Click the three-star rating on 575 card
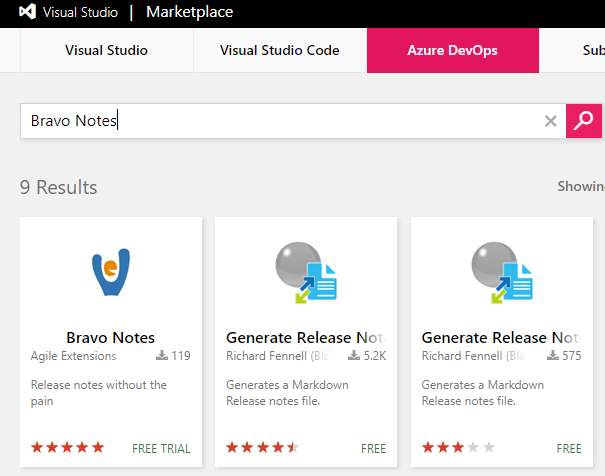This screenshot has width=605, height=476. pos(458,447)
